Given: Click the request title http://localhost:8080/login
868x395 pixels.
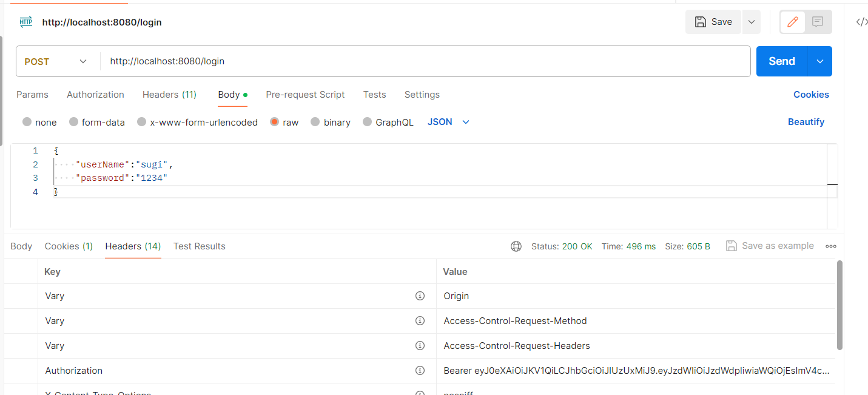Looking at the screenshot, I should point(102,22).
